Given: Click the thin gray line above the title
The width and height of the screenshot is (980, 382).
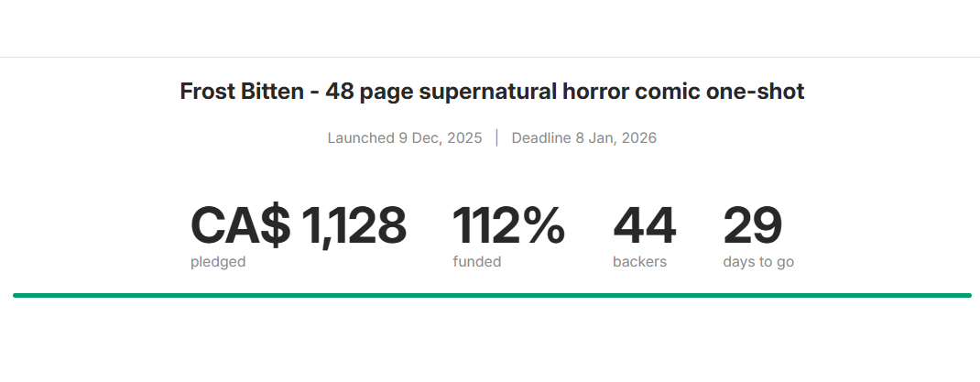Looking at the screenshot, I should [x=490, y=57].
